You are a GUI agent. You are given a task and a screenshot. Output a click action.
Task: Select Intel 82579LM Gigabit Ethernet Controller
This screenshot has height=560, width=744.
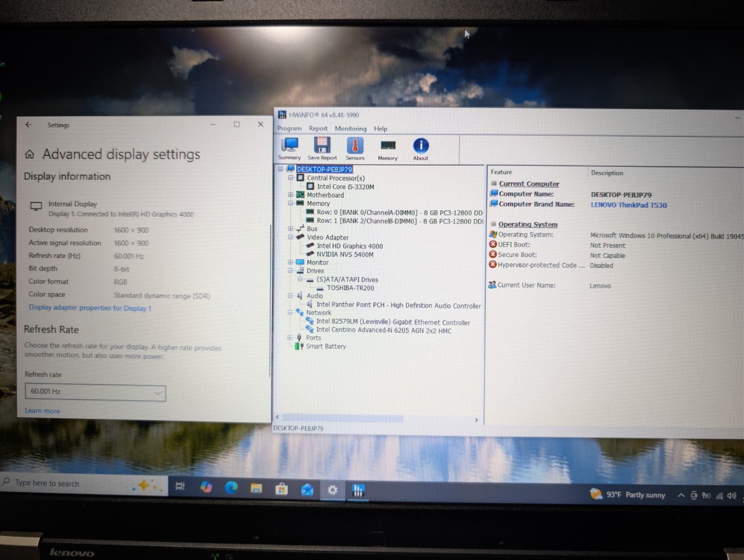[393, 322]
